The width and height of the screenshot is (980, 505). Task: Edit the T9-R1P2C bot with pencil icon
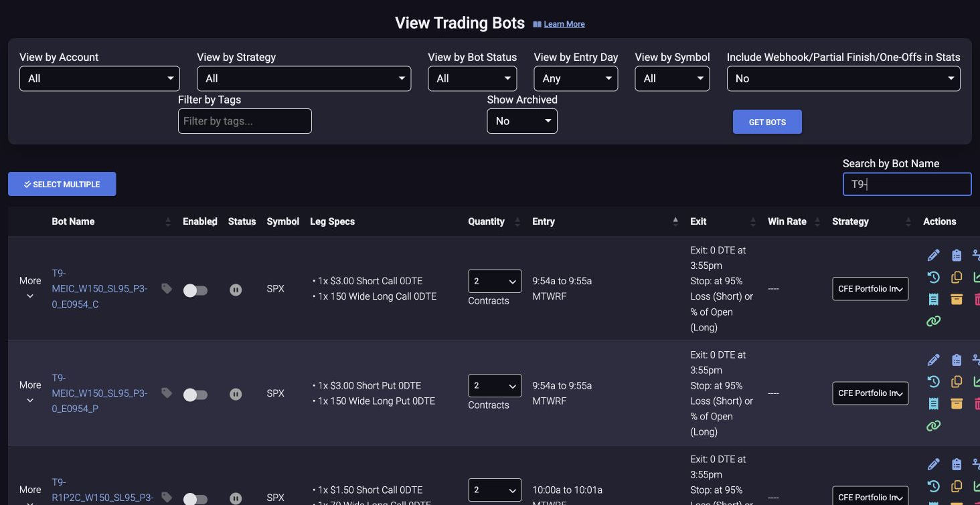tap(933, 464)
